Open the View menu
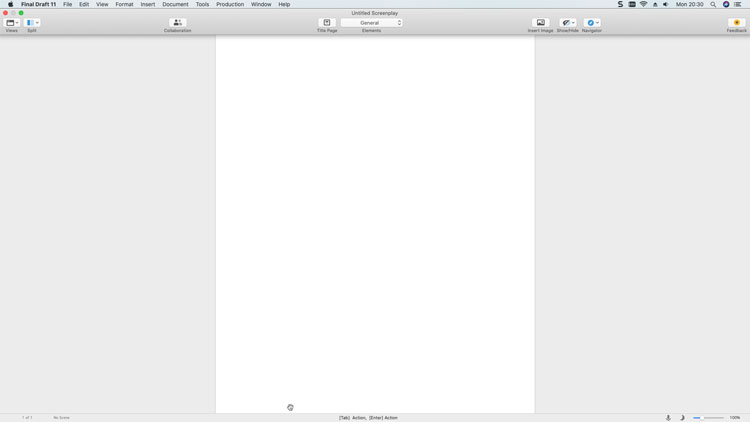This screenshot has height=422, width=750. pos(102,4)
